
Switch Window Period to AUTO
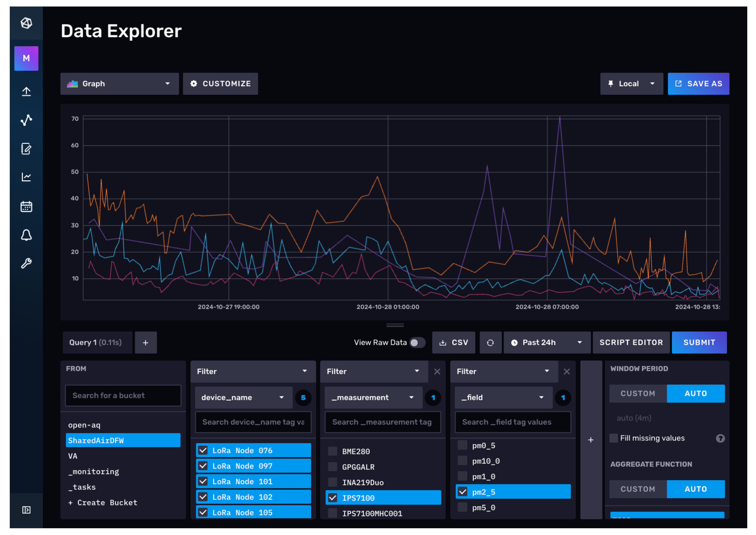coord(696,394)
